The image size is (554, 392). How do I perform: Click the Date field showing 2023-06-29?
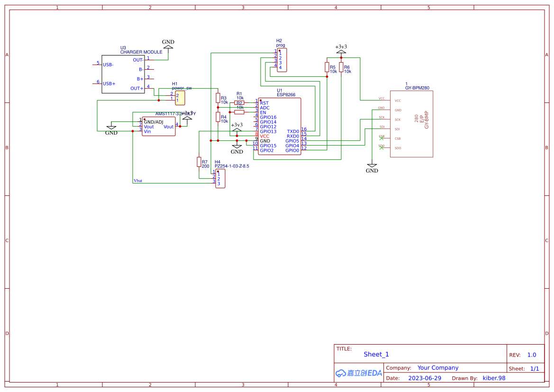tap(425, 378)
